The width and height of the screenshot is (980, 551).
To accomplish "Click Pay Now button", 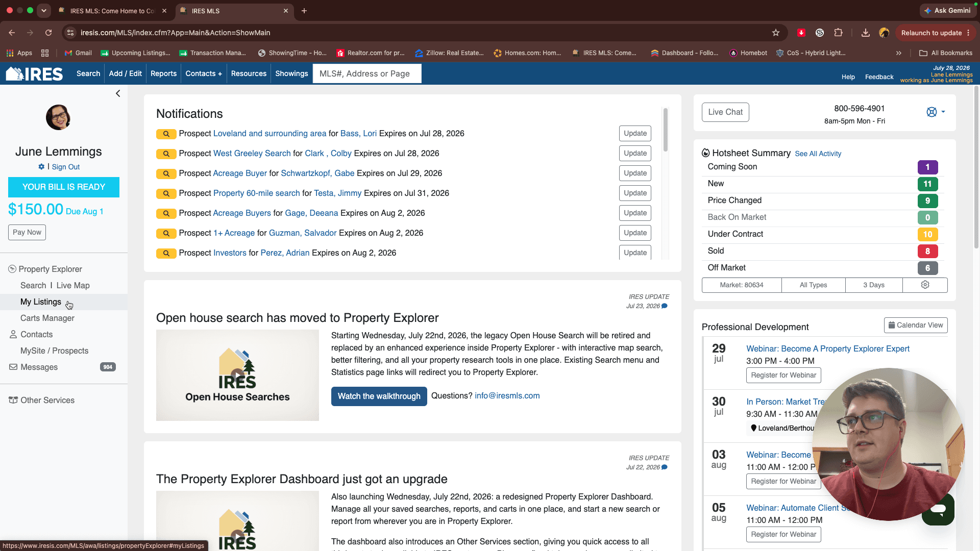I will [x=27, y=232].
